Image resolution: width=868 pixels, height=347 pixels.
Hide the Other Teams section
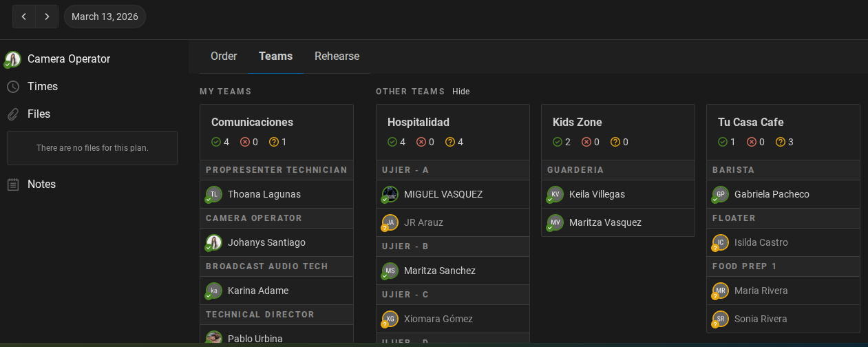coord(461,92)
